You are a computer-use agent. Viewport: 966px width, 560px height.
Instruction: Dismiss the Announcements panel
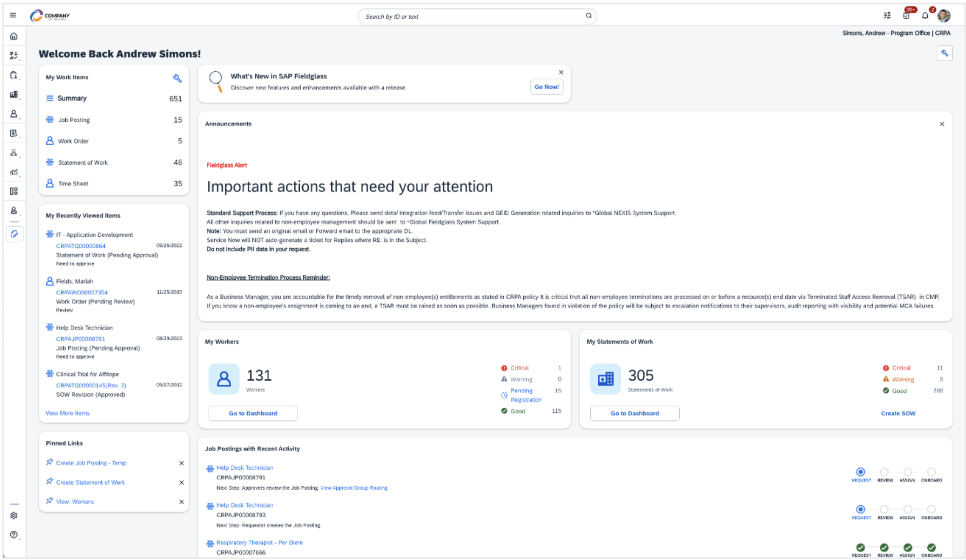pyautogui.click(x=942, y=124)
